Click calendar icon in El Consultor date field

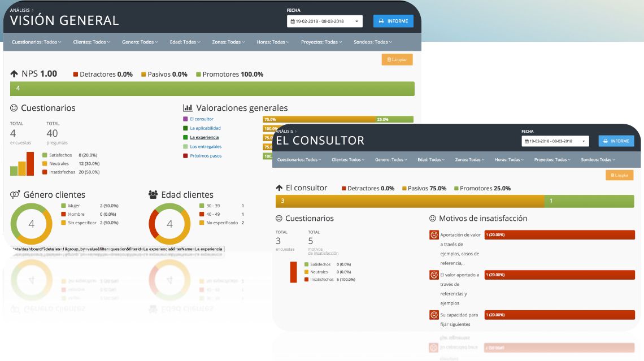526,141
